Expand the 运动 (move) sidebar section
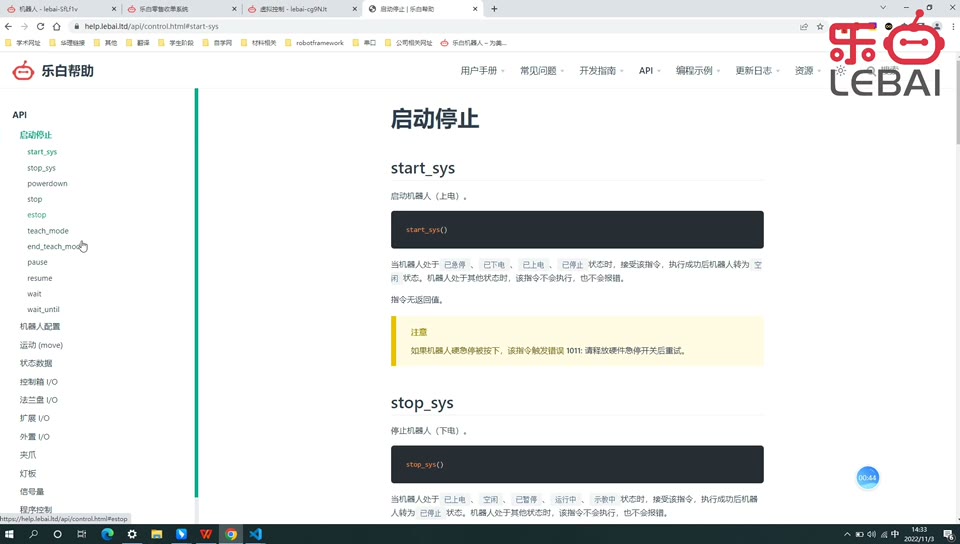960x544 pixels. (41, 345)
